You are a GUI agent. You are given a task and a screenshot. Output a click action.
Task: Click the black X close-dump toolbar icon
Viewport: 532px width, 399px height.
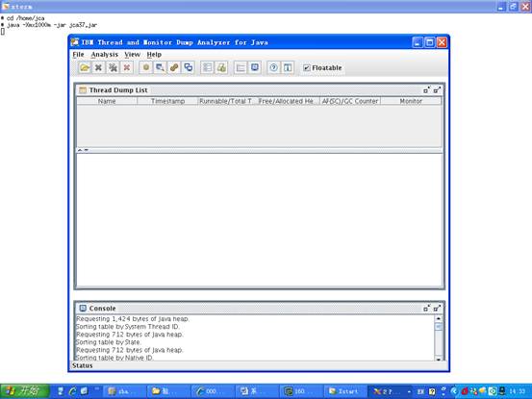tap(98, 68)
